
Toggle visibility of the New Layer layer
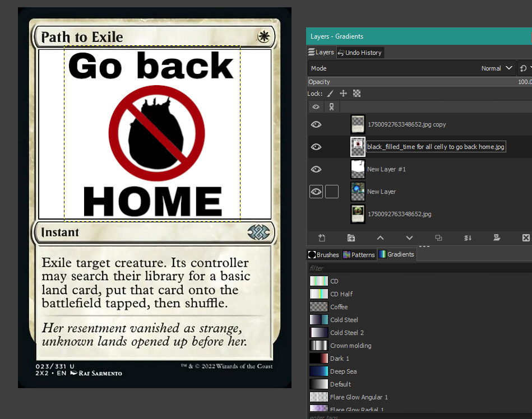tap(316, 192)
